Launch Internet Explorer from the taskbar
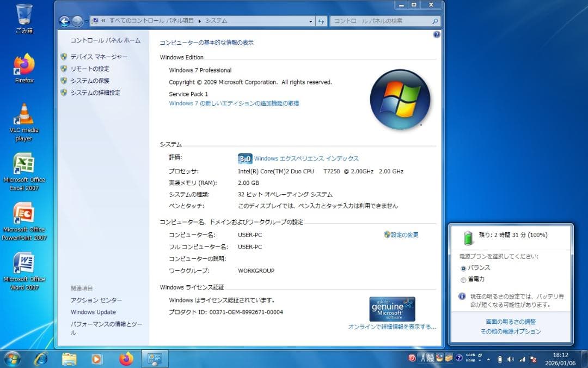This screenshot has width=588, height=368. [x=40, y=359]
